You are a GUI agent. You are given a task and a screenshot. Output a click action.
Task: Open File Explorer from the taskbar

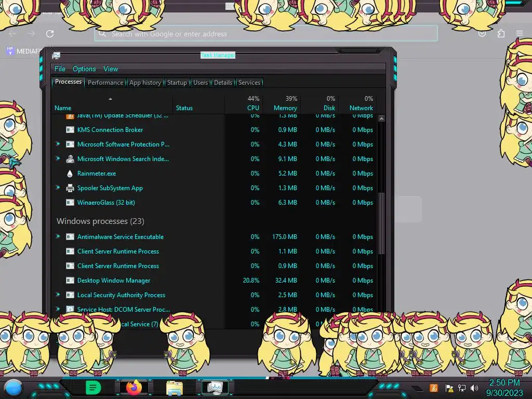[175, 388]
